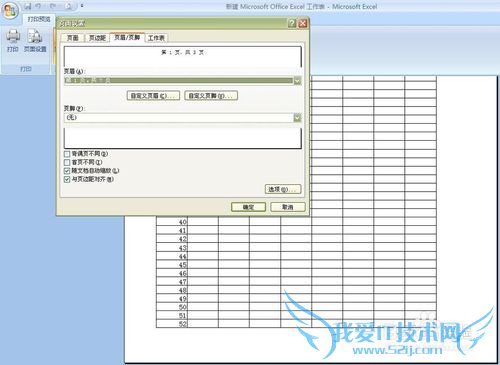Select the 打印预览 ribbon tab
This screenshot has width=500, height=365.
click(39, 19)
